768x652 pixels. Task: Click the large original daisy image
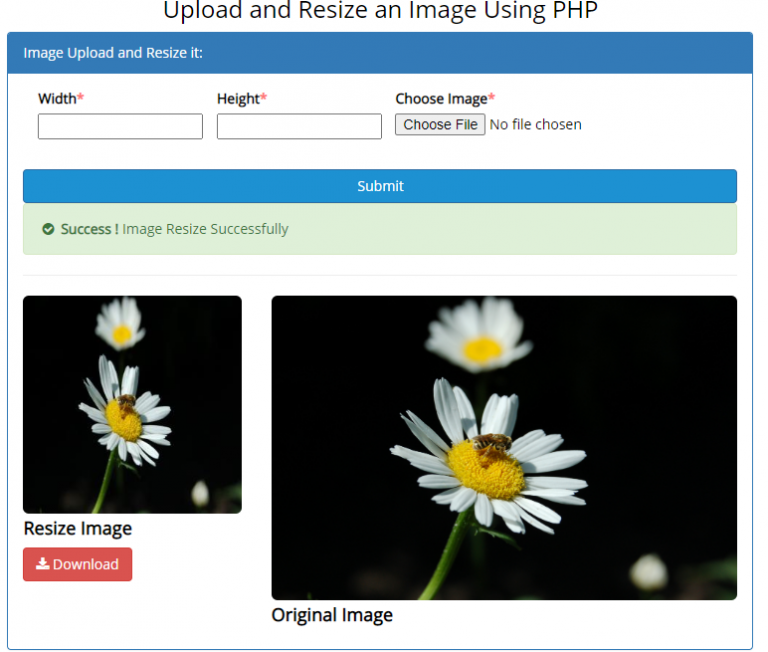pos(504,447)
